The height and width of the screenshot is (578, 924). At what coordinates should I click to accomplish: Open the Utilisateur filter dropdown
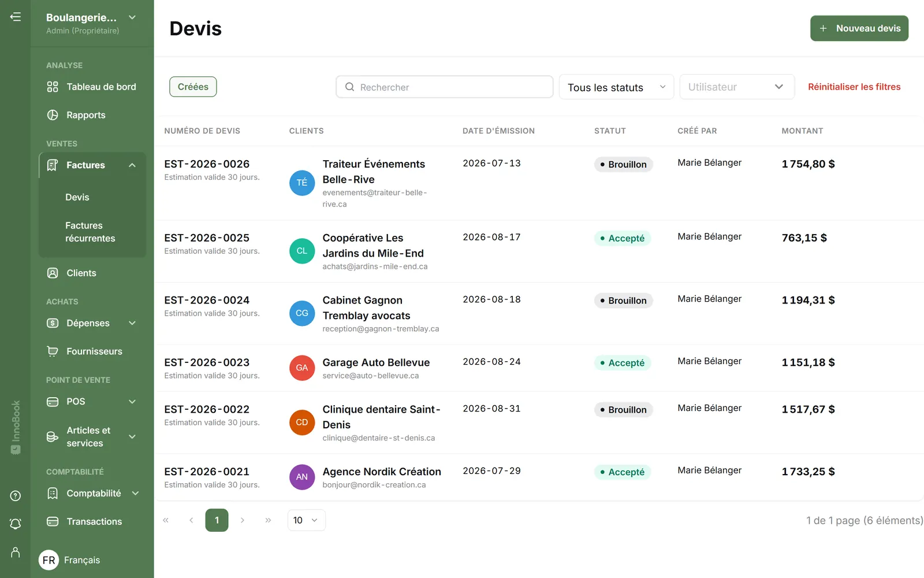(x=737, y=87)
